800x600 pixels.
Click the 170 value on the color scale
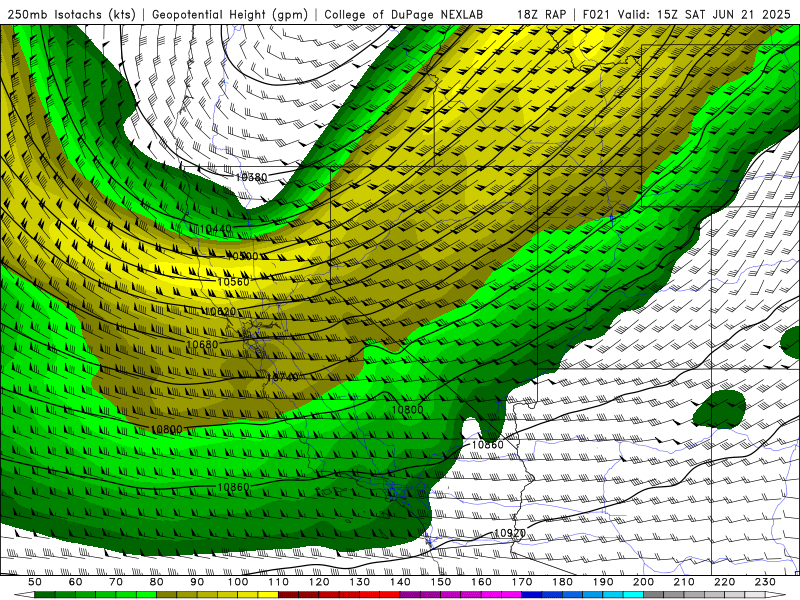[x=522, y=582]
